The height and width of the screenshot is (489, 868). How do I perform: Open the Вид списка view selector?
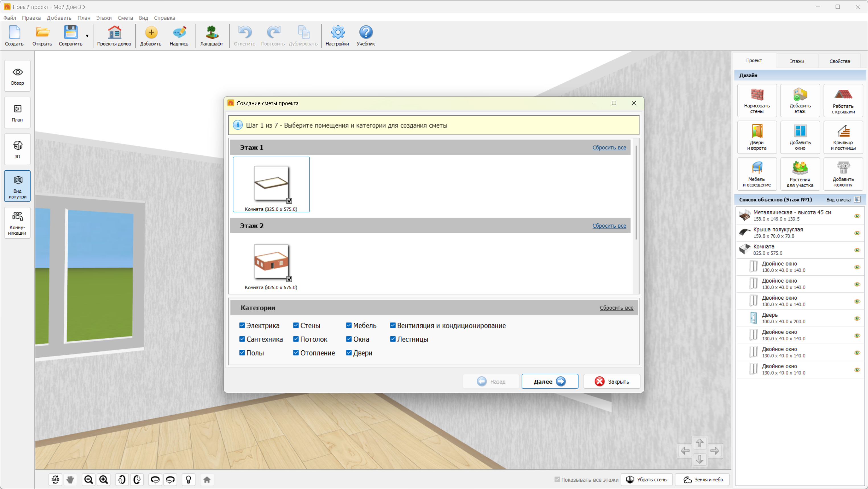[x=857, y=199]
